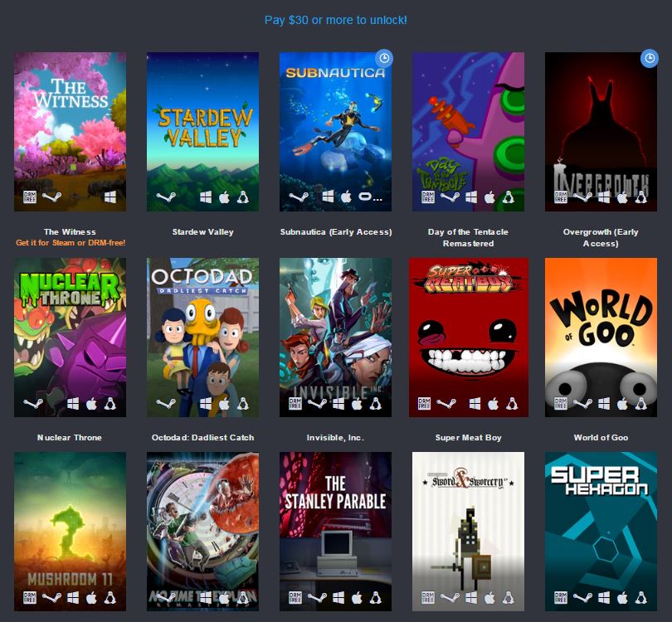Click the clock badge on the Subnautica tile
Viewport: 672px width, 622px height.
coord(382,56)
